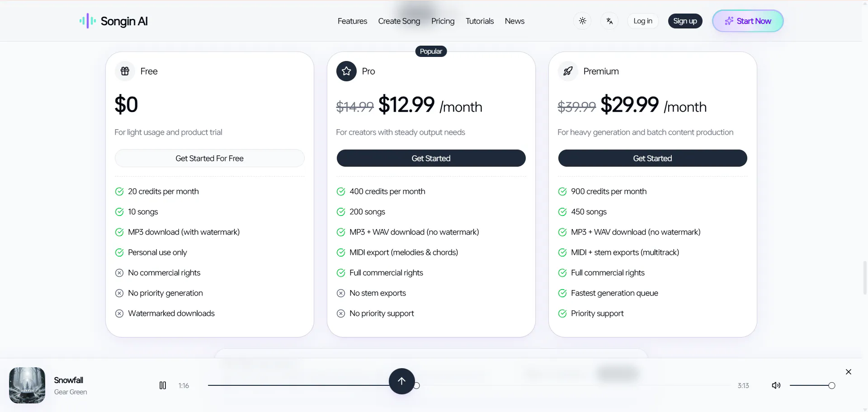Screen dimensions: 868x412
Task: Click the $12.99 Pro price text
Action: [406, 104]
